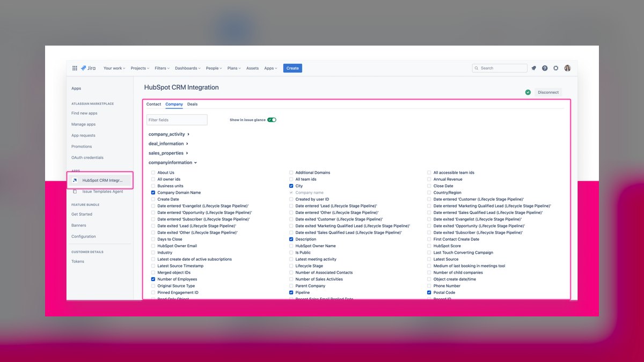Viewport: 644px width, 362px height.
Task: Open the user profile avatar
Action: click(x=567, y=68)
